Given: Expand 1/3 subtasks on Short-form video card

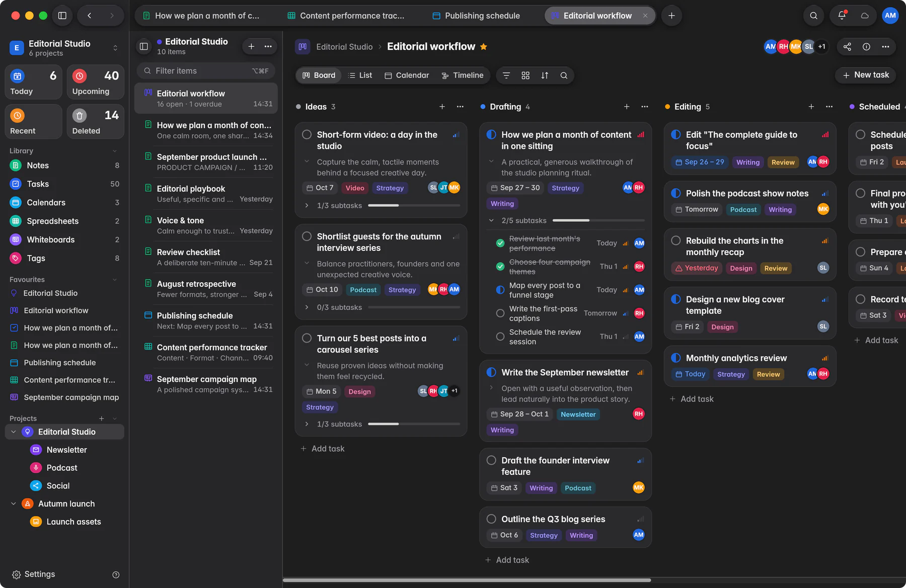Looking at the screenshot, I should pyautogui.click(x=307, y=206).
